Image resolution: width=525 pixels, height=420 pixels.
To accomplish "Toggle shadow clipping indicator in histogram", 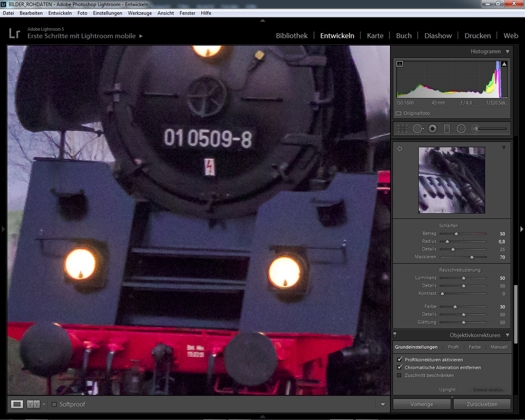I will point(400,64).
